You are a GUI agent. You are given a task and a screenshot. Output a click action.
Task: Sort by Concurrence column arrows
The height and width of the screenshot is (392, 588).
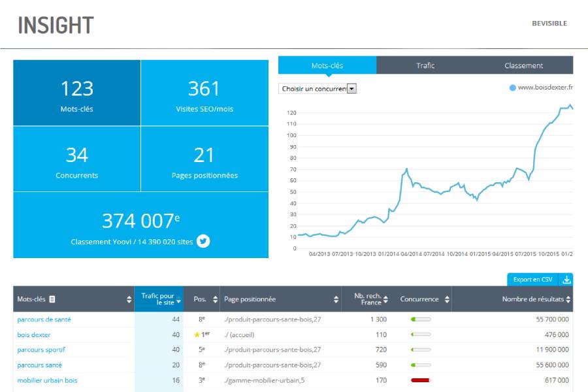(447, 299)
